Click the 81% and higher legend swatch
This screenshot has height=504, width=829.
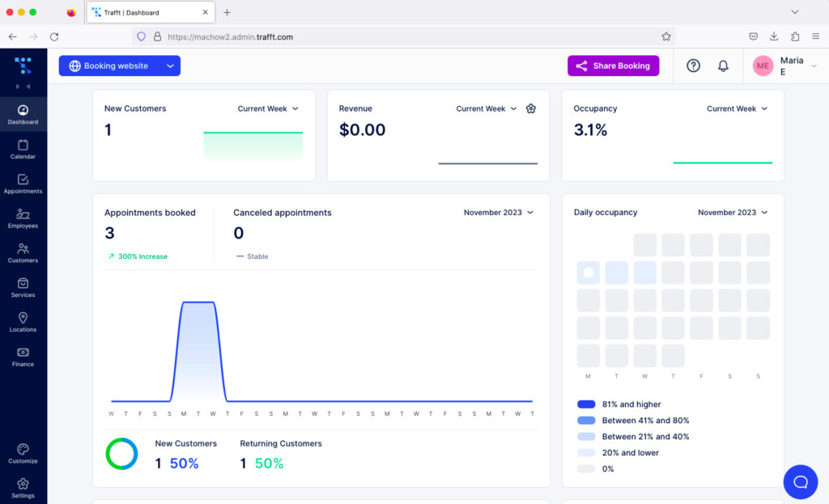click(x=586, y=404)
